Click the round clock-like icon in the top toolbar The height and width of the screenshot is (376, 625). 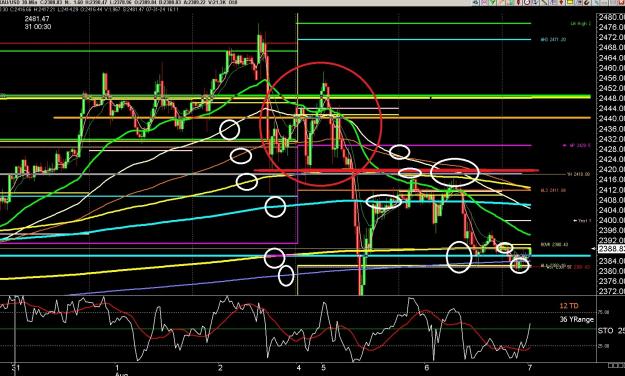click(527, 2)
